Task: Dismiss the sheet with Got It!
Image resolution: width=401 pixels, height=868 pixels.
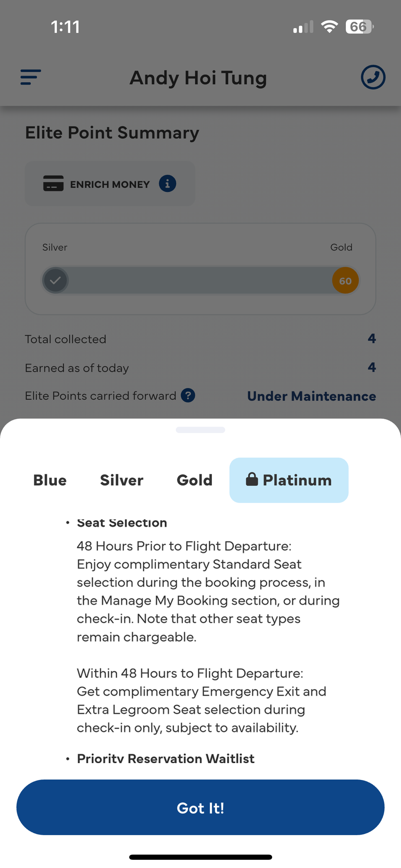Action: [x=200, y=807]
